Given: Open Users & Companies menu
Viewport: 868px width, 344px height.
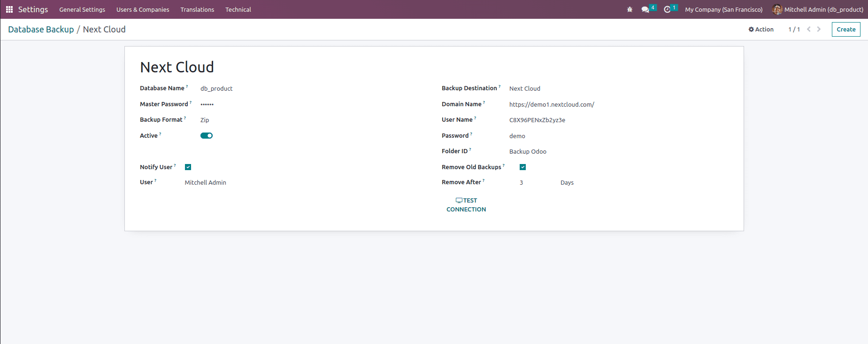Looking at the screenshot, I should coord(143,9).
